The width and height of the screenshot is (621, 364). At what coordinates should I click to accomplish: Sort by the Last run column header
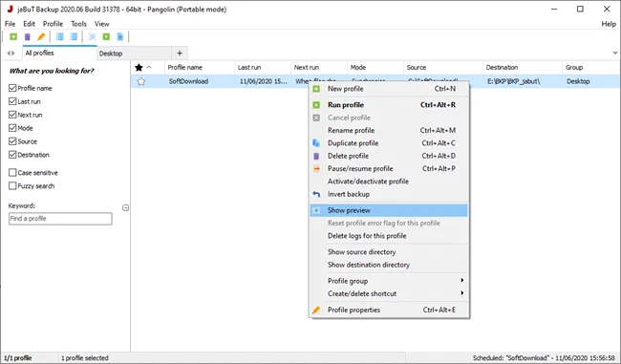(x=263, y=67)
